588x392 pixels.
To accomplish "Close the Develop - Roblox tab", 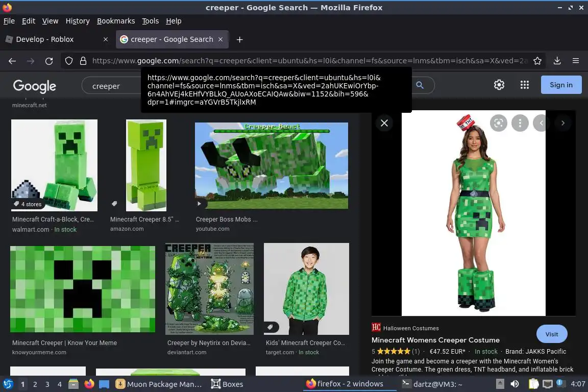I will tap(105, 39).
